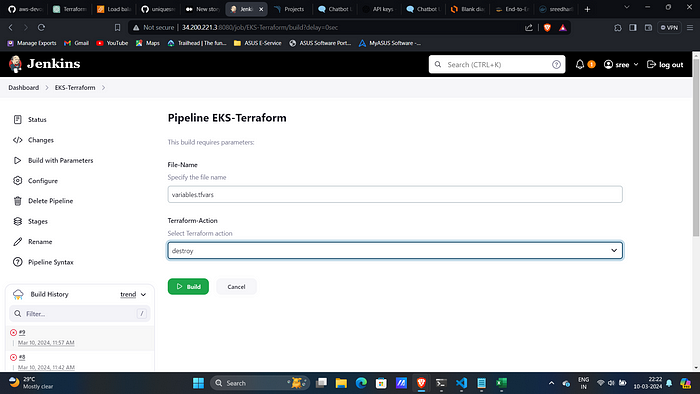Viewport: 700px width, 394px height.
Task: Open File Explorer from the taskbar
Action: [341, 383]
